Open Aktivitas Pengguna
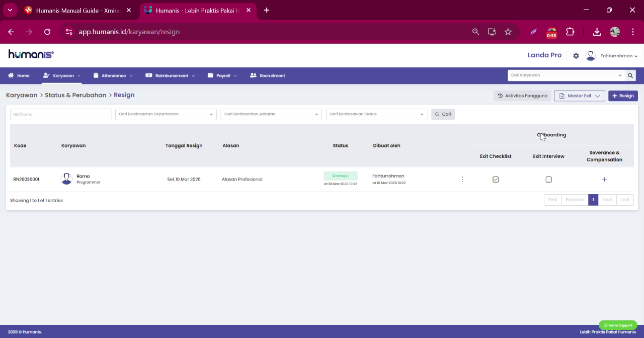 pos(522,96)
